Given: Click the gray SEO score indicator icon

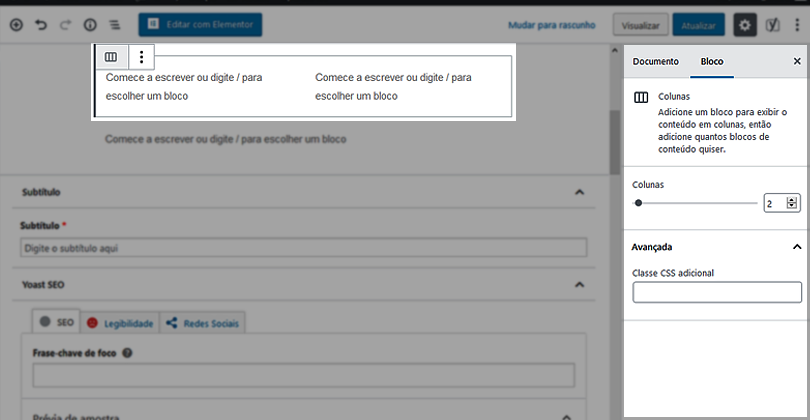Looking at the screenshot, I should point(45,322).
